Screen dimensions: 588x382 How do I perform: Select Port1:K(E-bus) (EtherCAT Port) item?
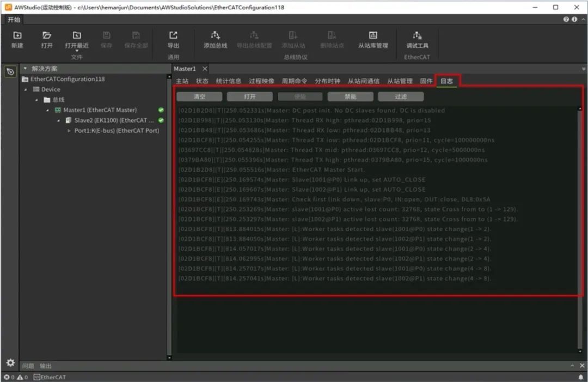point(117,131)
